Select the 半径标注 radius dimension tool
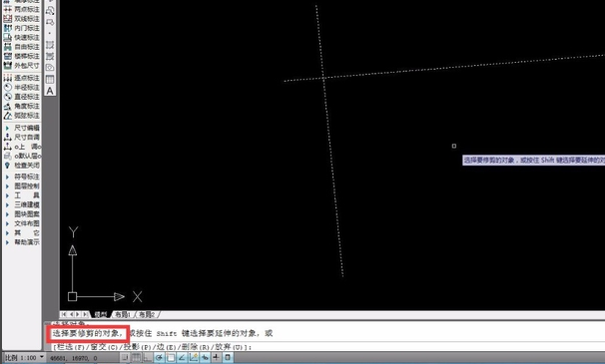605x364 pixels. point(22,87)
